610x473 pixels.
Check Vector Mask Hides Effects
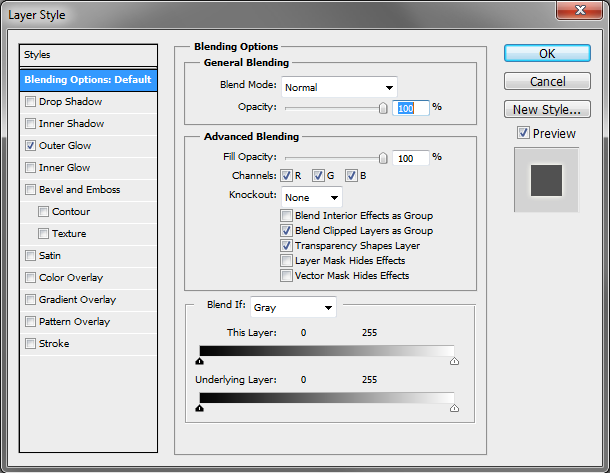pos(286,275)
